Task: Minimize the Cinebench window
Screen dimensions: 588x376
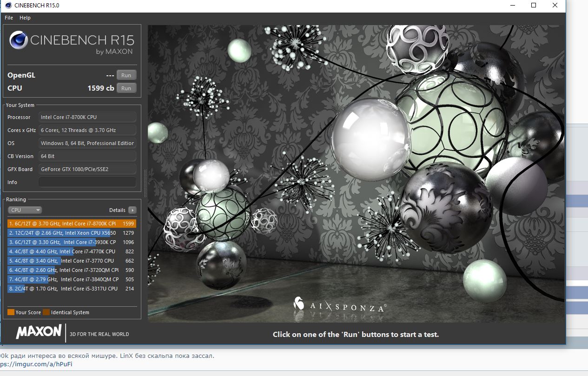Action: tap(512, 6)
